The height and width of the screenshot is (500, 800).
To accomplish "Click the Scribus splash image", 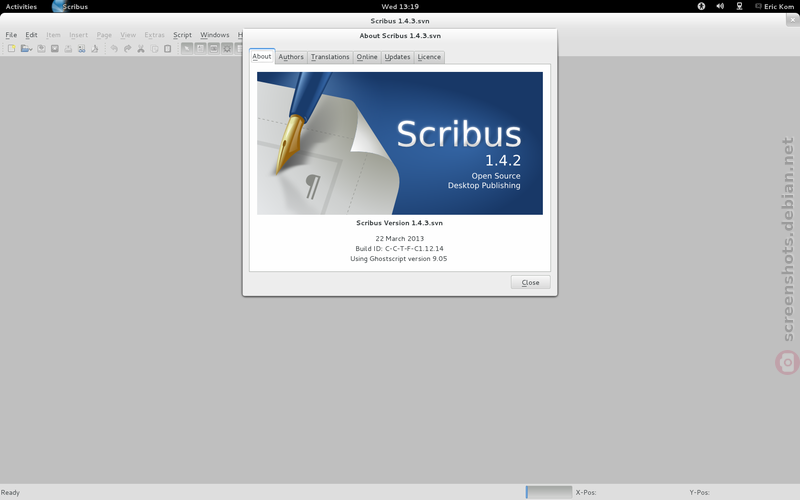I will (x=400, y=143).
